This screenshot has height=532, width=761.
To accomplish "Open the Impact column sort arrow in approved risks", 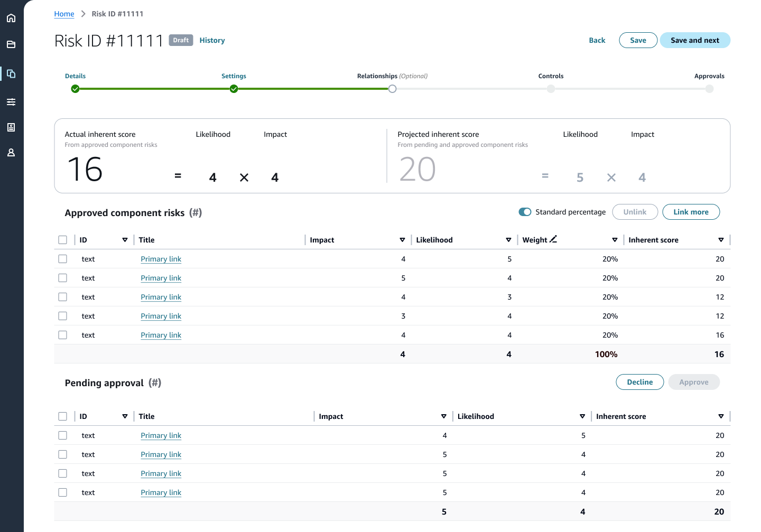I will 402,240.
